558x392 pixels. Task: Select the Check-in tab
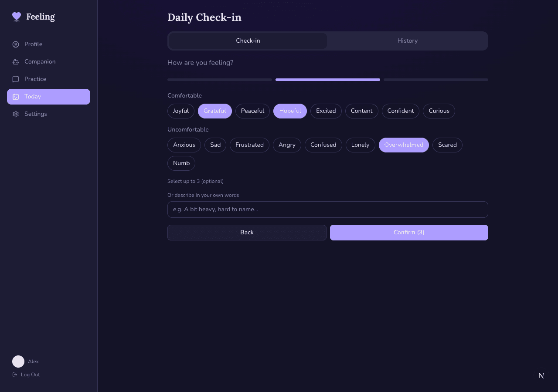[x=248, y=41]
